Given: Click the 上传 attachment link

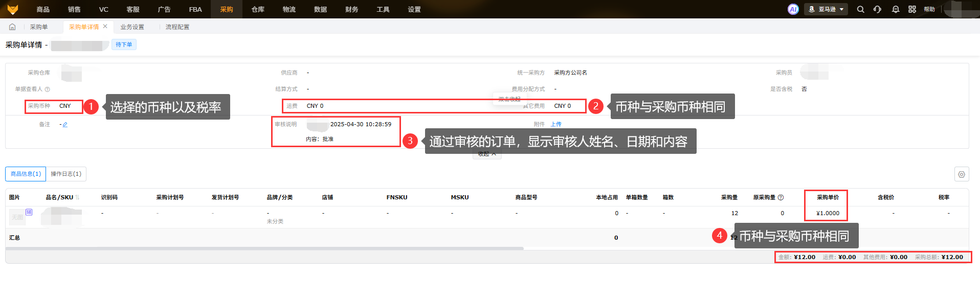Looking at the screenshot, I should click(x=556, y=124).
